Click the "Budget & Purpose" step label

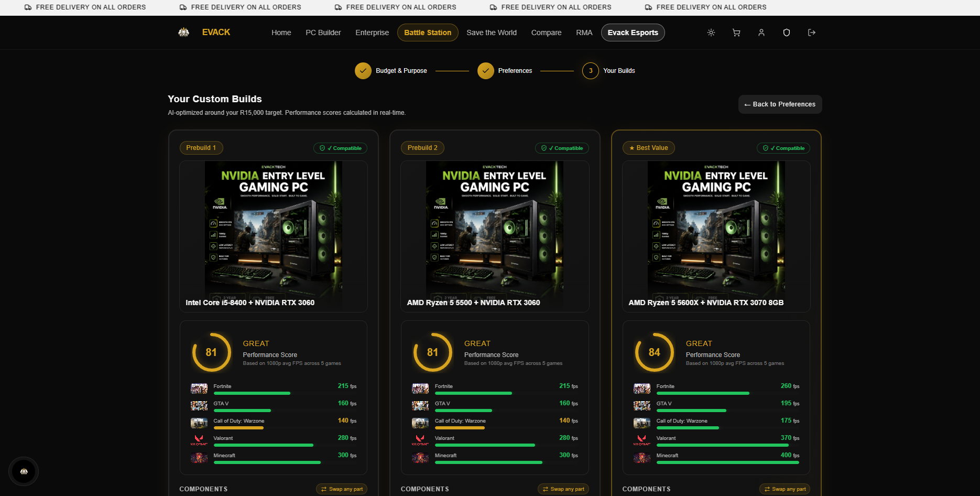pos(401,71)
